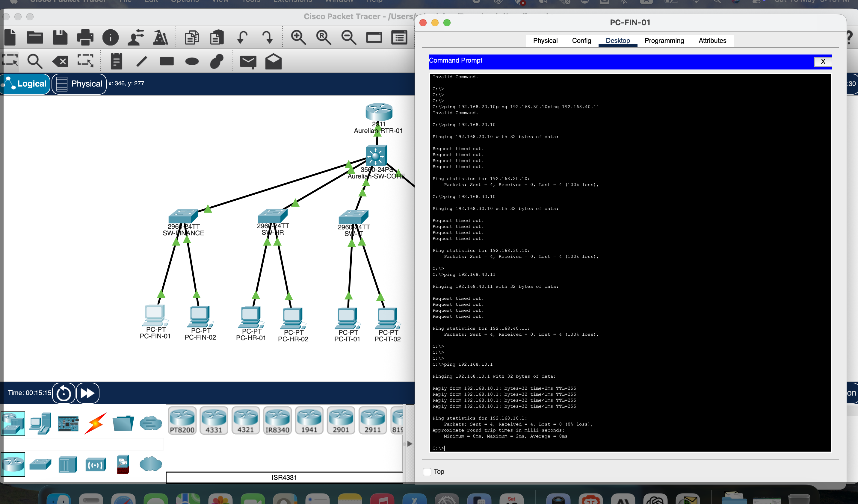Redo the action with the Redo arrow
The height and width of the screenshot is (504, 858).
pos(268,37)
